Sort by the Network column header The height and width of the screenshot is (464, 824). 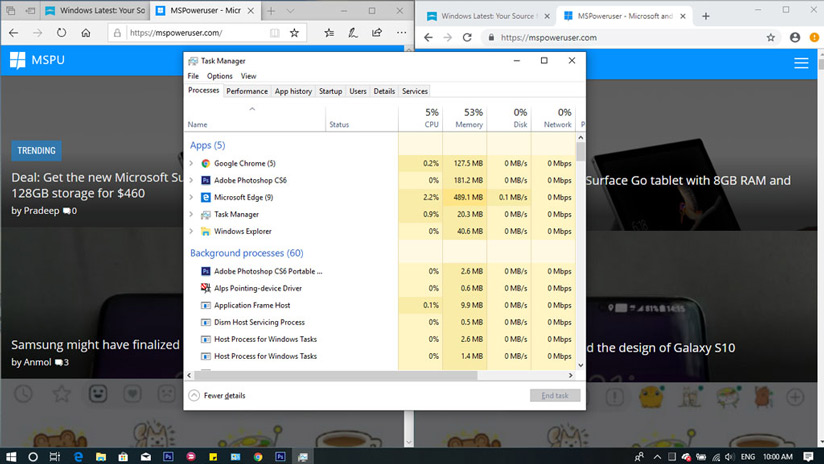pyautogui.click(x=553, y=118)
